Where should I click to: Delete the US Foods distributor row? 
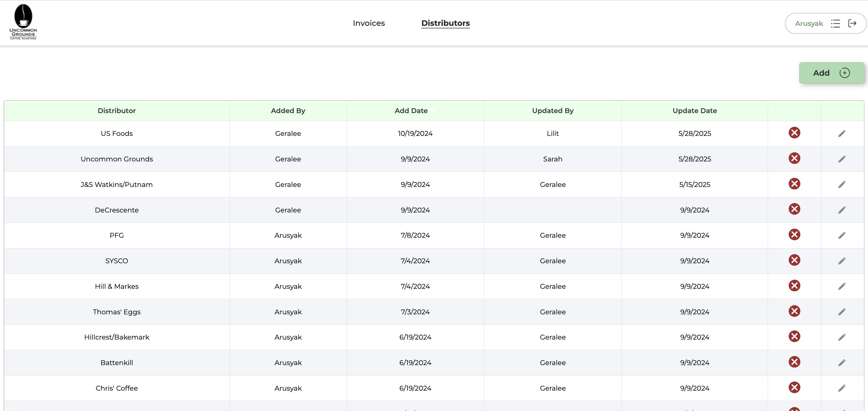794,133
